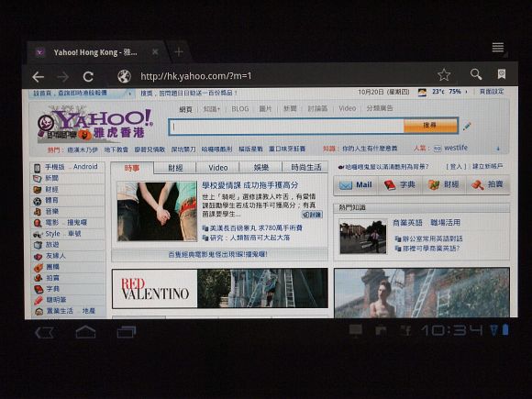Click the 拍賣 button in shortcut bar
The height and width of the screenshot is (399, 532).
click(x=488, y=184)
